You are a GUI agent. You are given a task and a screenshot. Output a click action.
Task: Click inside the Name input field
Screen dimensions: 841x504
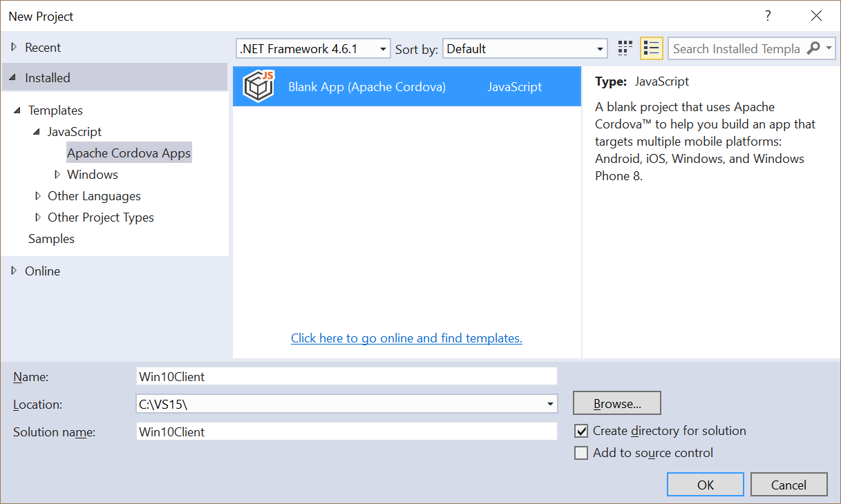pyautogui.click(x=311, y=376)
